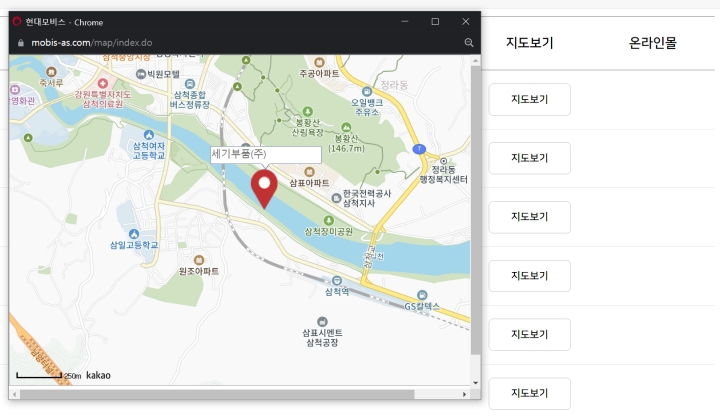Click the lock site-info icon

click(x=21, y=43)
